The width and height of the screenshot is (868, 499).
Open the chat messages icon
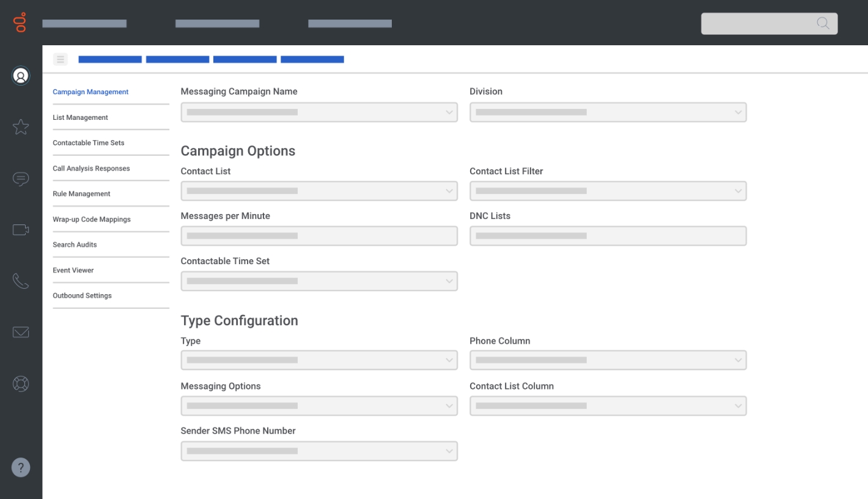click(x=20, y=179)
